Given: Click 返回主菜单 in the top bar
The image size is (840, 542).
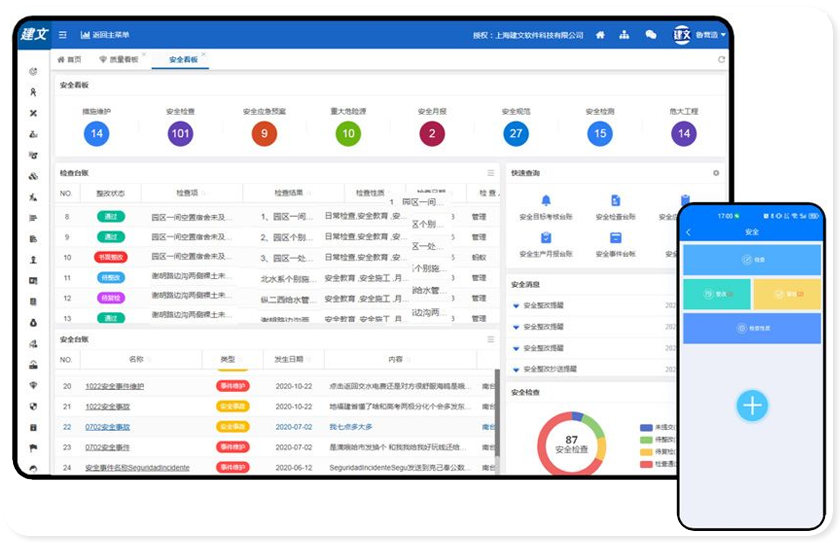Looking at the screenshot, I should pos(110,35).
